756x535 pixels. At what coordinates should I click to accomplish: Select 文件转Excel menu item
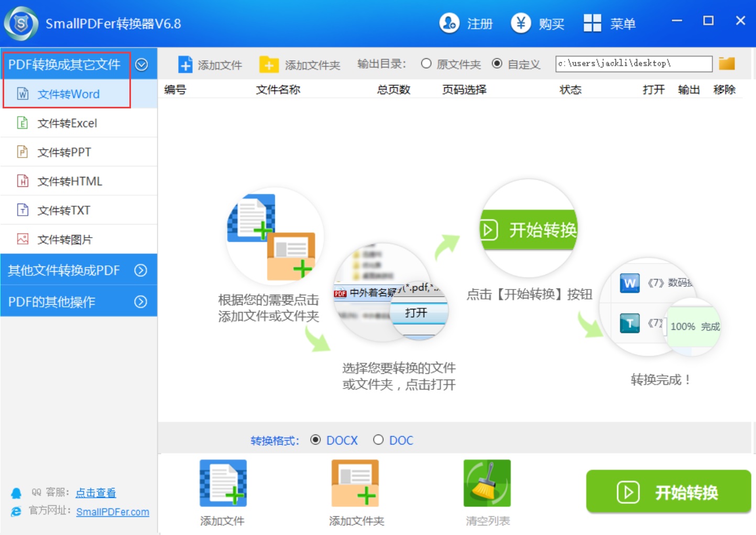tap(79, 123)
